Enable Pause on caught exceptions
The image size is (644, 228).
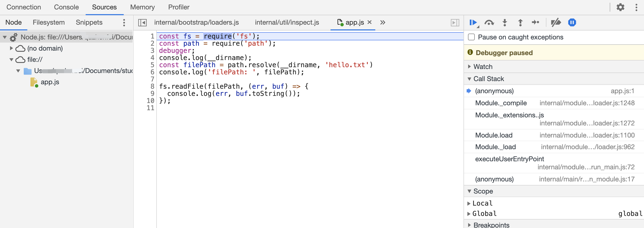[471, 37]
